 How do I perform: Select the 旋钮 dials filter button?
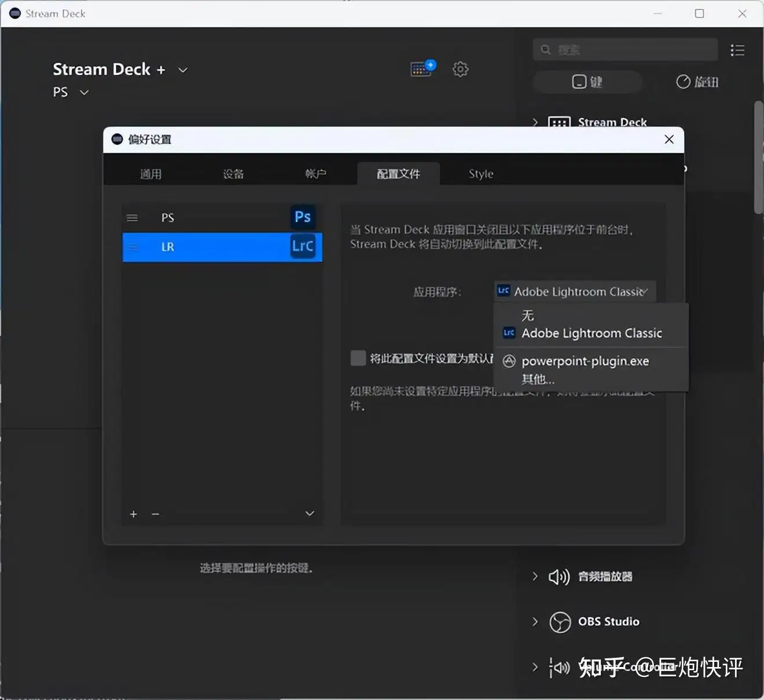click(x=697, y=82)
